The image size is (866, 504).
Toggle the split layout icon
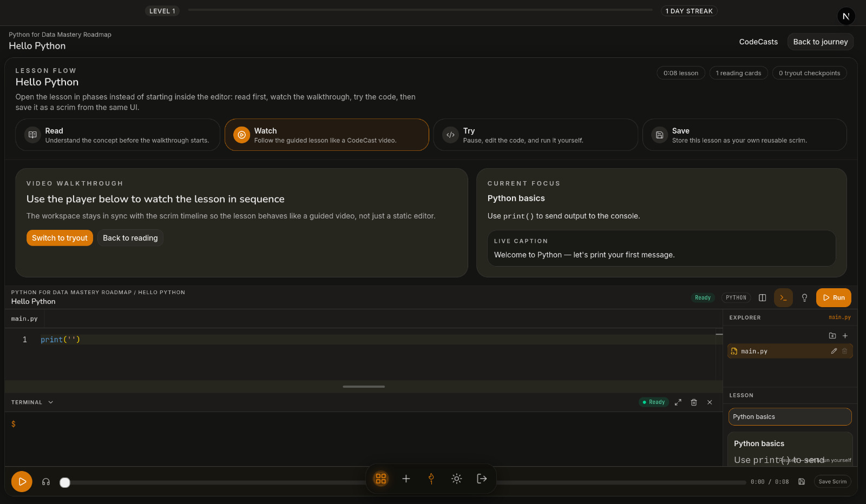point(762,297)
